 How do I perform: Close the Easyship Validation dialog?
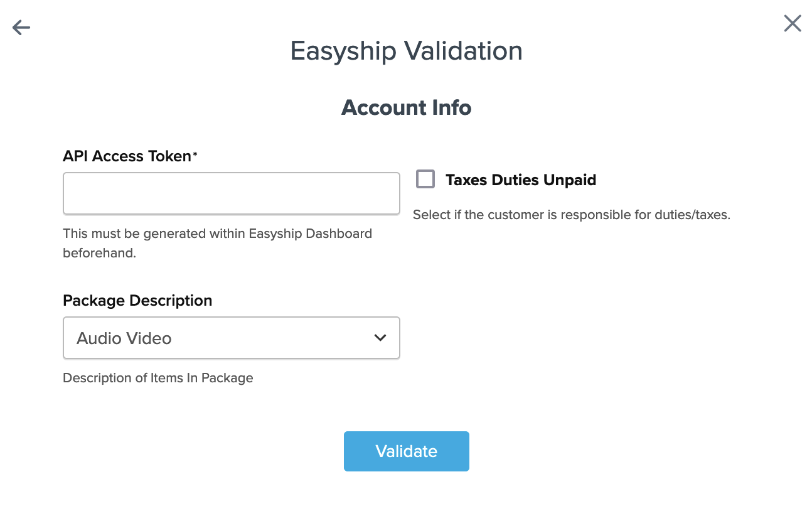(793, 24)
